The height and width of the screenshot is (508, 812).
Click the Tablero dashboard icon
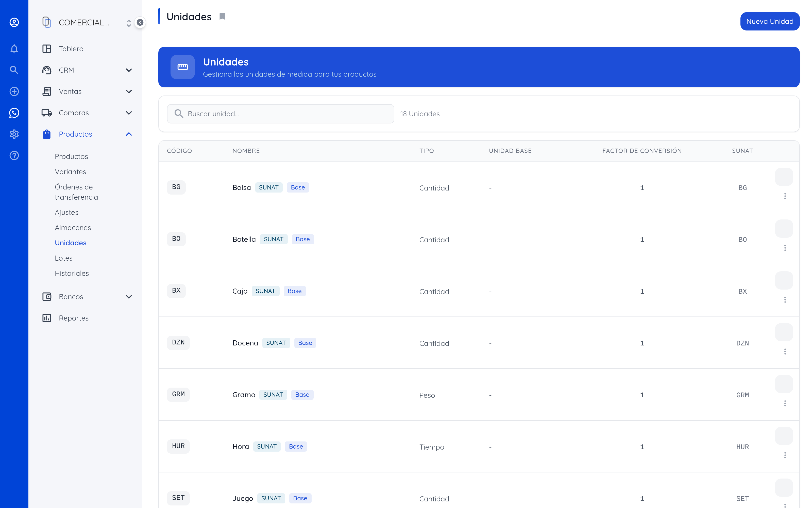pyautogui.click(x=47, y=49)
